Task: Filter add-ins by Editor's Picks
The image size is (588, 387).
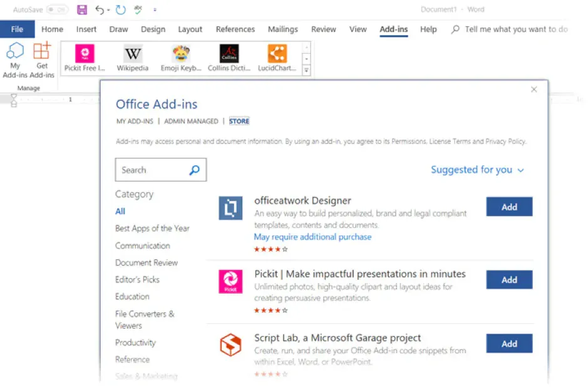Action: tap(137, 279)
